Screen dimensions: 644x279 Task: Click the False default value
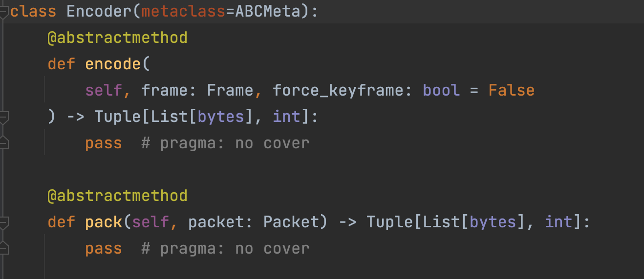(x=511, y=90)
